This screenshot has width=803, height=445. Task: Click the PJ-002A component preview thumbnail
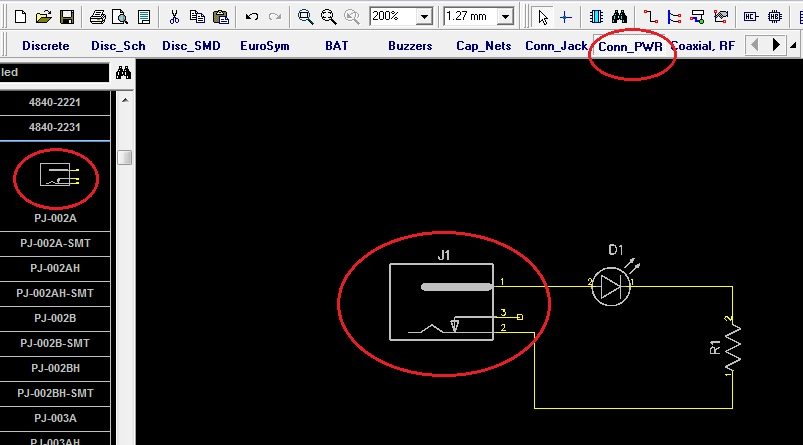click(59, 175)
